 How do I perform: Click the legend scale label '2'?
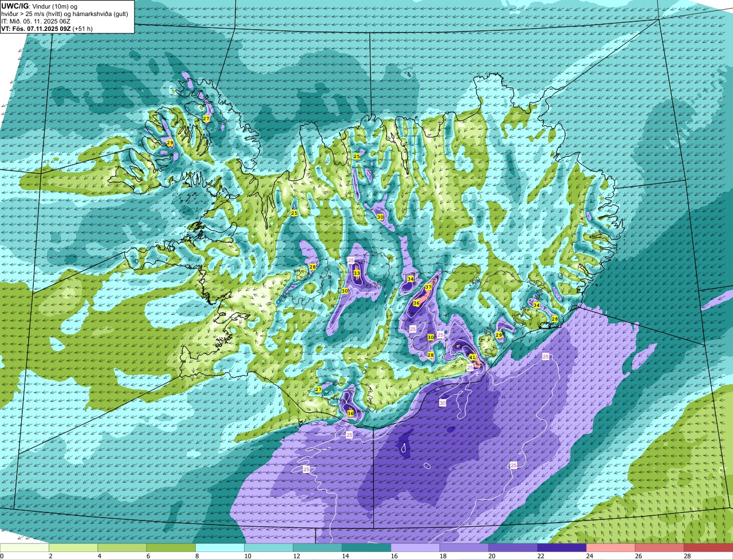(x=50, y=556)
